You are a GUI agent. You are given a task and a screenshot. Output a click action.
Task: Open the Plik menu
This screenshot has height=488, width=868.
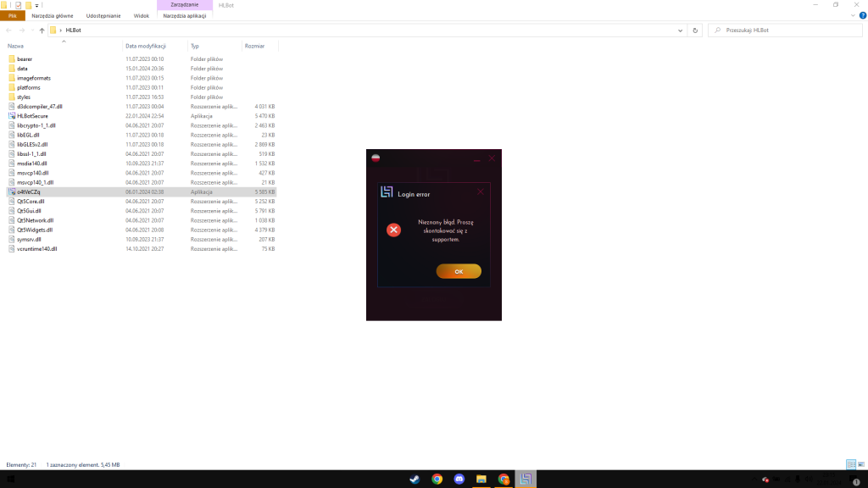tap(12, 15)
